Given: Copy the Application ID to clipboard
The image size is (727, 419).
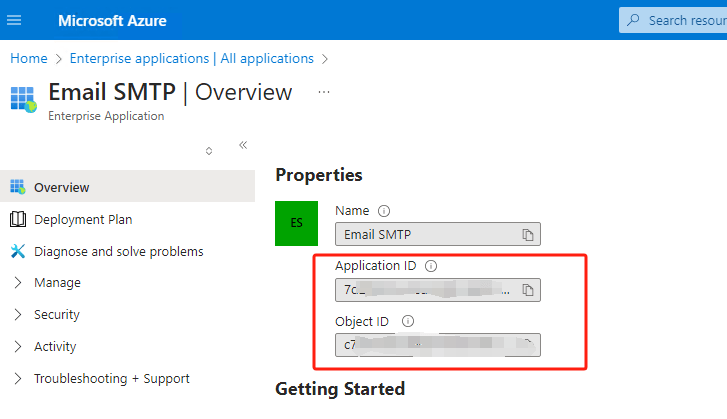Looking at the screenshot, I should point(528,290).
